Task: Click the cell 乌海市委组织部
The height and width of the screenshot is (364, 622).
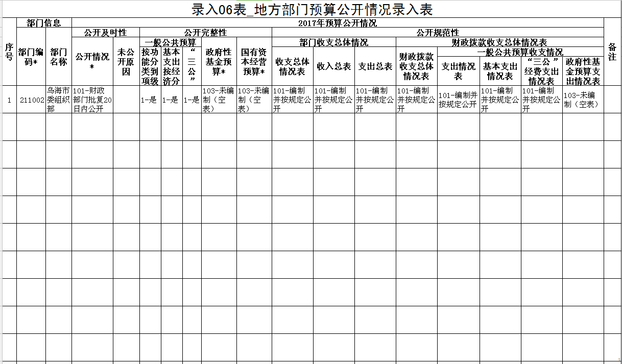Action: [x=59, y=100]
